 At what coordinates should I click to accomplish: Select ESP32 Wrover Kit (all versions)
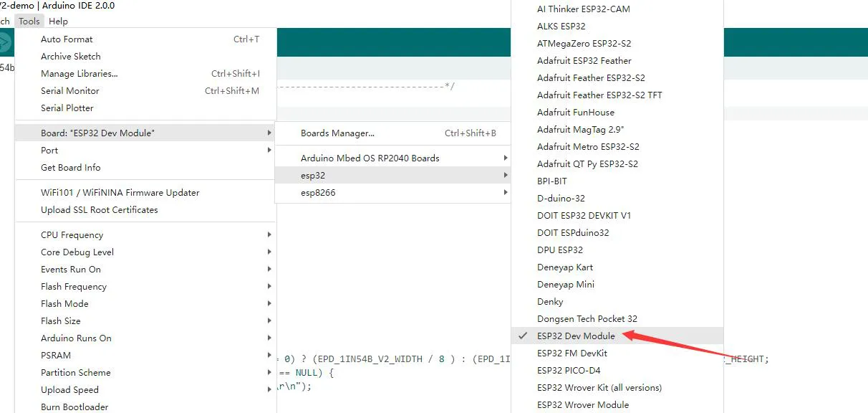coord(617,388)
